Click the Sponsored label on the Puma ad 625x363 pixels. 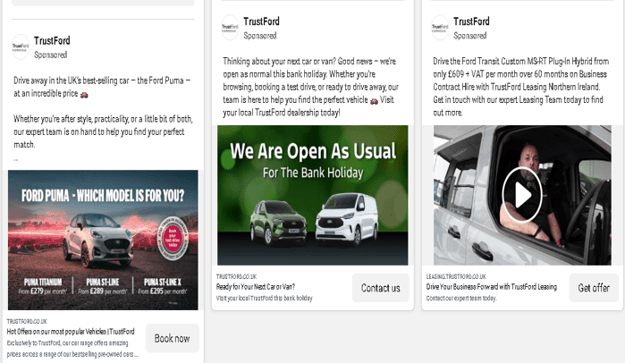click(x=50, y=55)
